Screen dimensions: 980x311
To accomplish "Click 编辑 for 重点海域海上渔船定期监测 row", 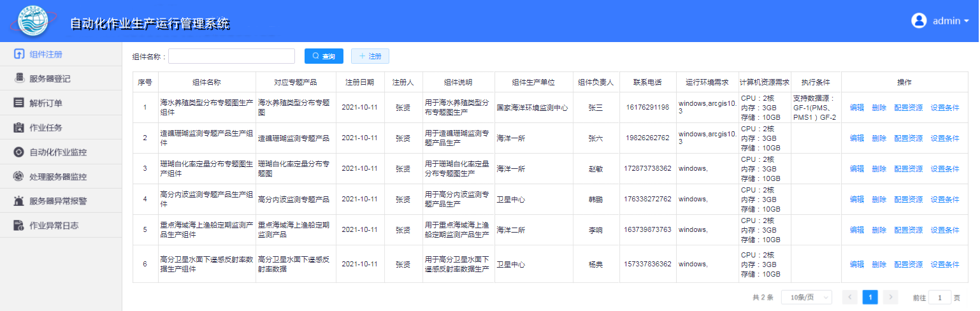I will click(x=857, y=230).
